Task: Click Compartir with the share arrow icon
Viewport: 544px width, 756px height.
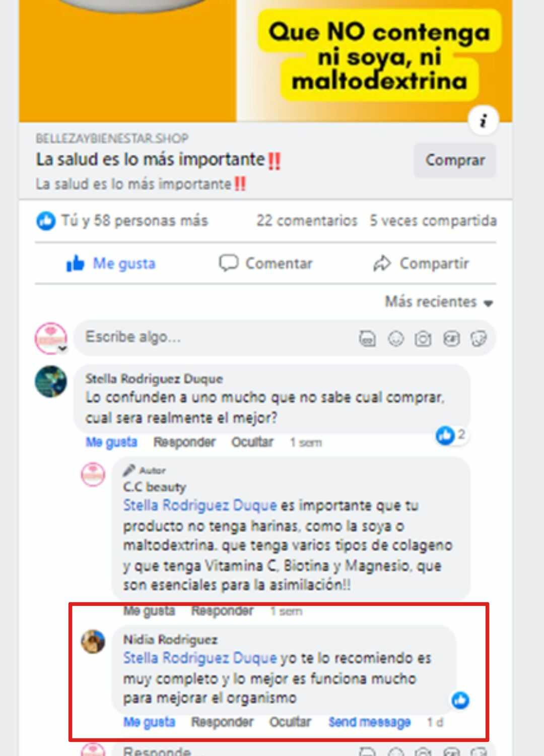Action: click(421, 263)
